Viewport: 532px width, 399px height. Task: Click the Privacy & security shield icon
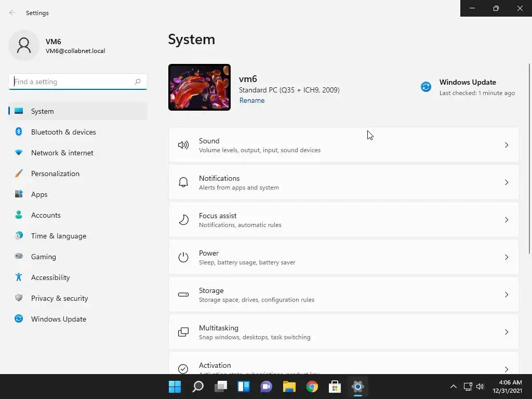point(19,298)
